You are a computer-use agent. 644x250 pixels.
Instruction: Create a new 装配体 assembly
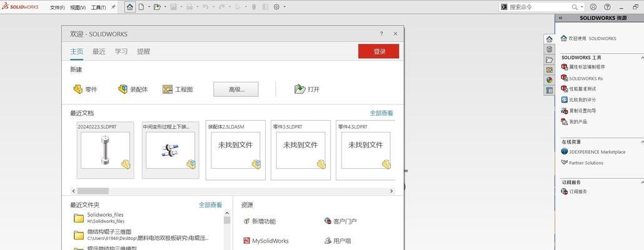(x=133, y=89)
